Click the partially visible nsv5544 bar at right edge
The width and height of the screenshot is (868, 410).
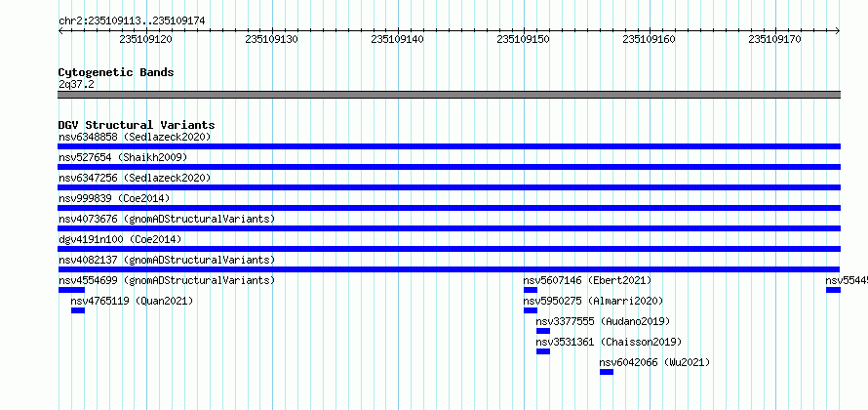[x=833, y=290]
